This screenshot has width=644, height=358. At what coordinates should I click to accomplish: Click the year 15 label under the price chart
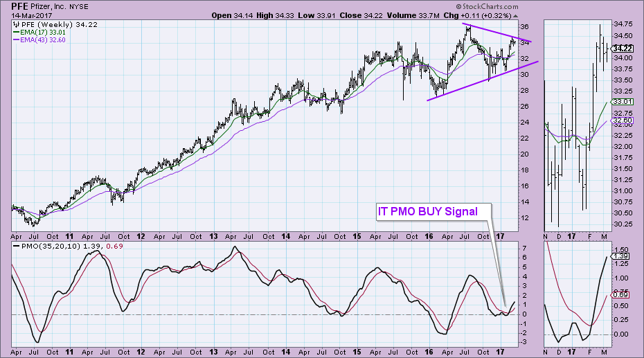click(x=357, y=237)
